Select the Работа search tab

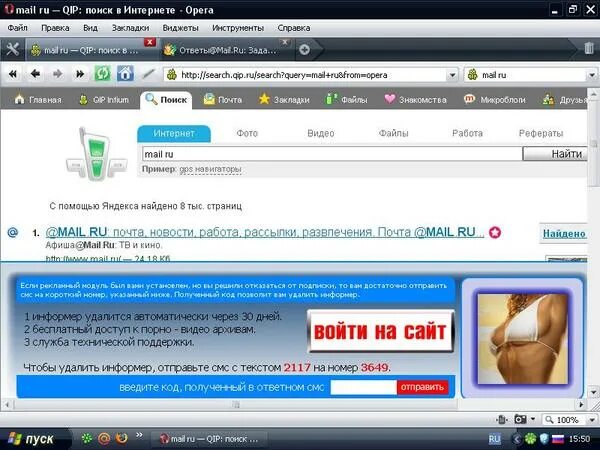tap(467, 134)
